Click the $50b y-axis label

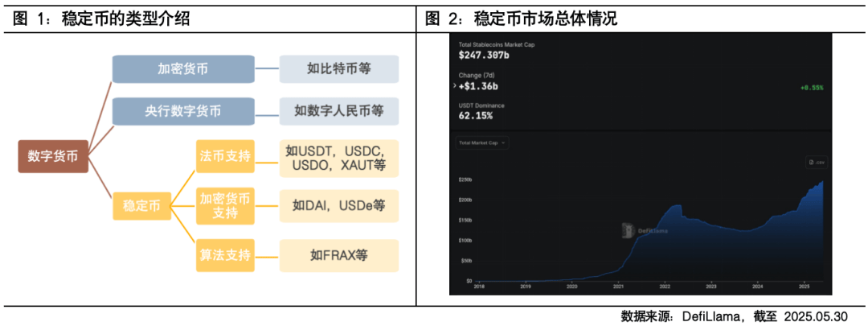pos(465,261)
